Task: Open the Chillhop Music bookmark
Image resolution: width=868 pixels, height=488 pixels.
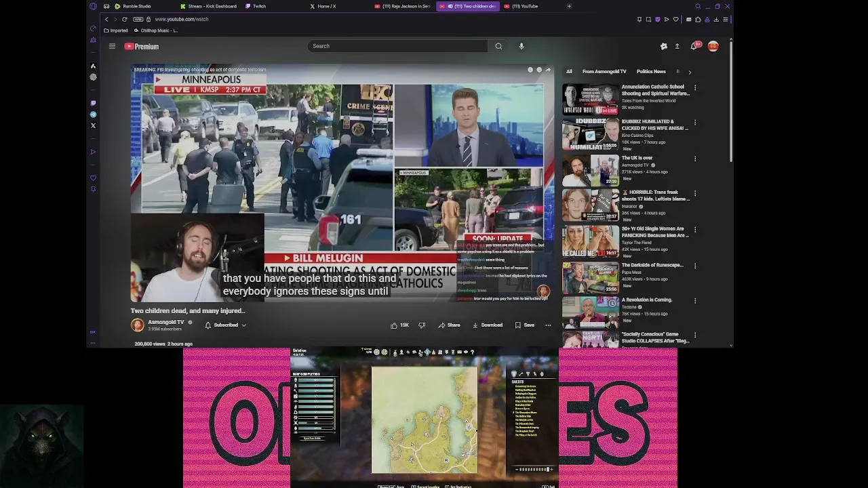Action: (156, 30)
